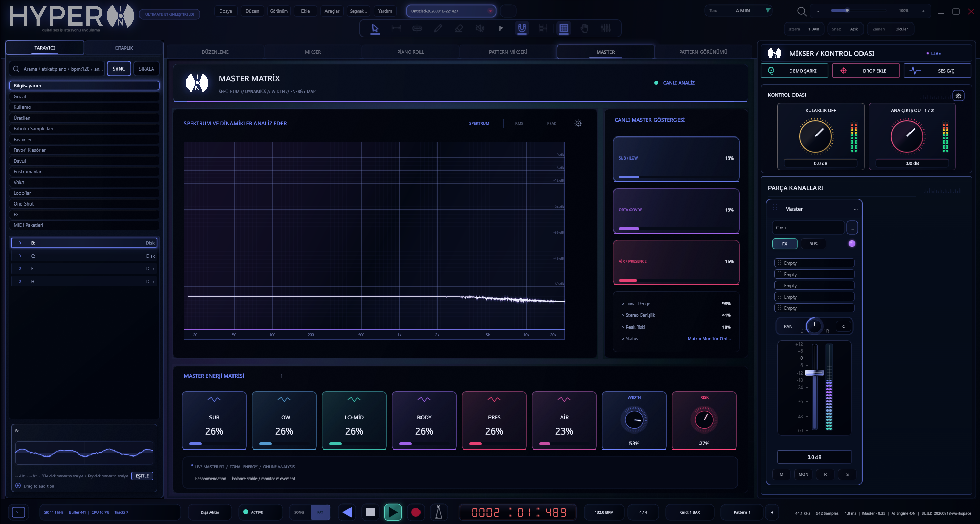Expand the Tonal Denge row
The width and height of the screenshot is (980, 524).
click(676, 304)
